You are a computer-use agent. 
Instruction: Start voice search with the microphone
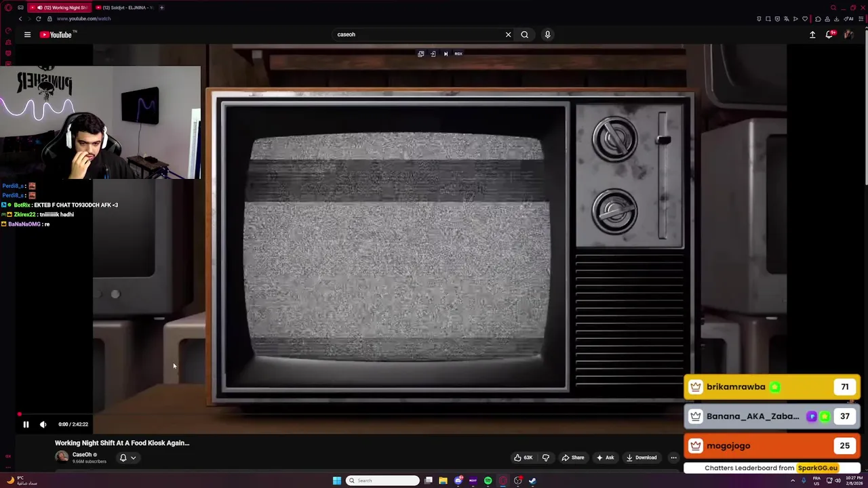[547, 35]
